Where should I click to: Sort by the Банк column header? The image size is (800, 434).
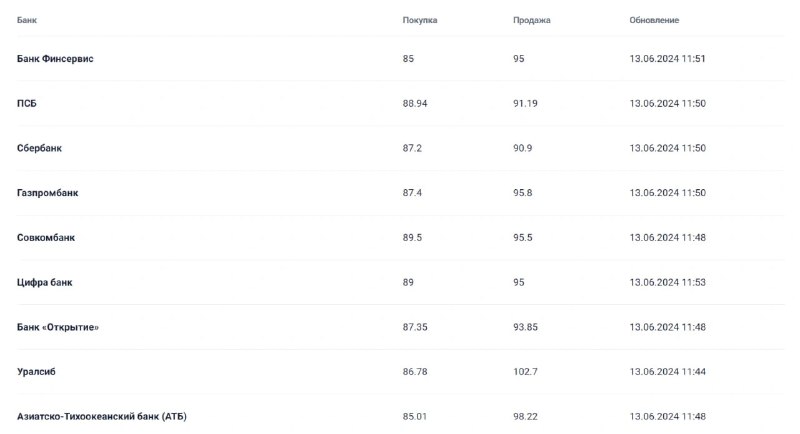[27, 20]
